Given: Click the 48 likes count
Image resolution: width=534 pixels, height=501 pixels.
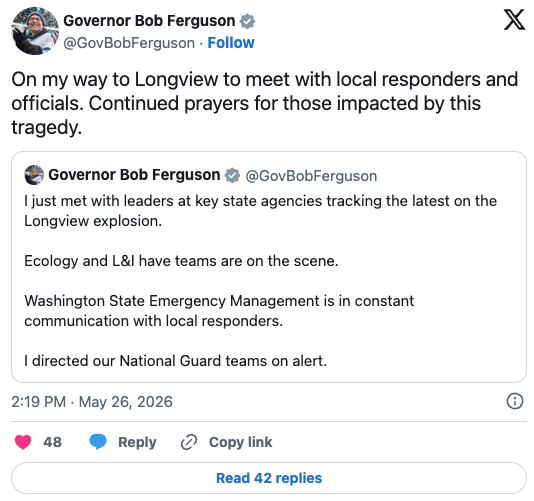Looking at the screenshot, I should [52, 442].
